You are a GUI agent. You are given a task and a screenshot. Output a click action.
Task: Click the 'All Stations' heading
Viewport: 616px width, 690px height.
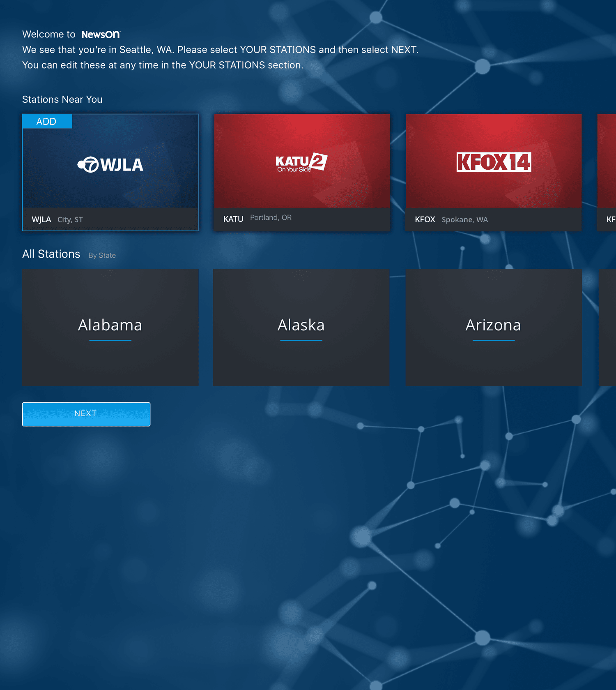click(x=51, y=254)
